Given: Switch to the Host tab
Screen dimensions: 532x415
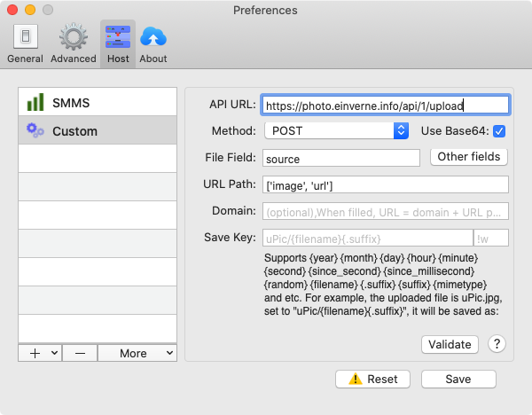Looking at the screenshot, I should (118, 43).
